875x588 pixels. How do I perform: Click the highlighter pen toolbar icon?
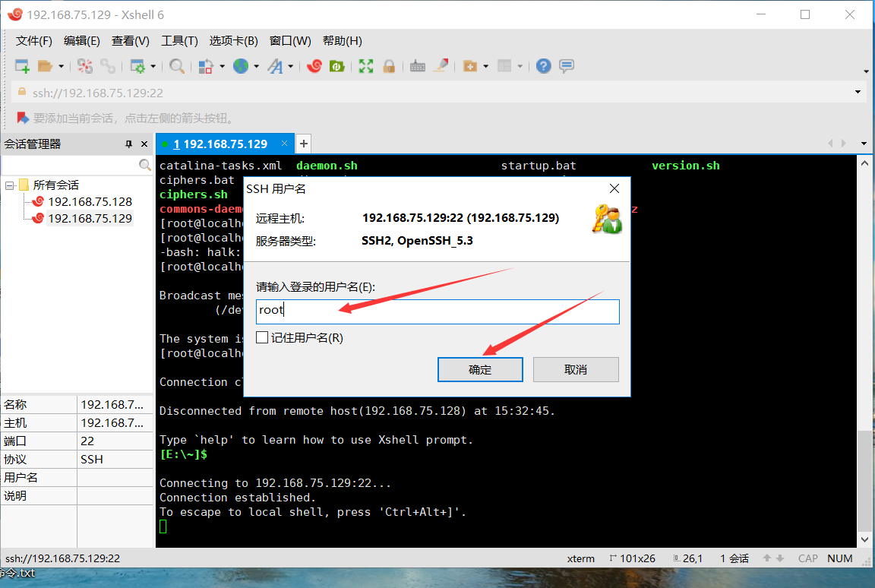[441, 66]
